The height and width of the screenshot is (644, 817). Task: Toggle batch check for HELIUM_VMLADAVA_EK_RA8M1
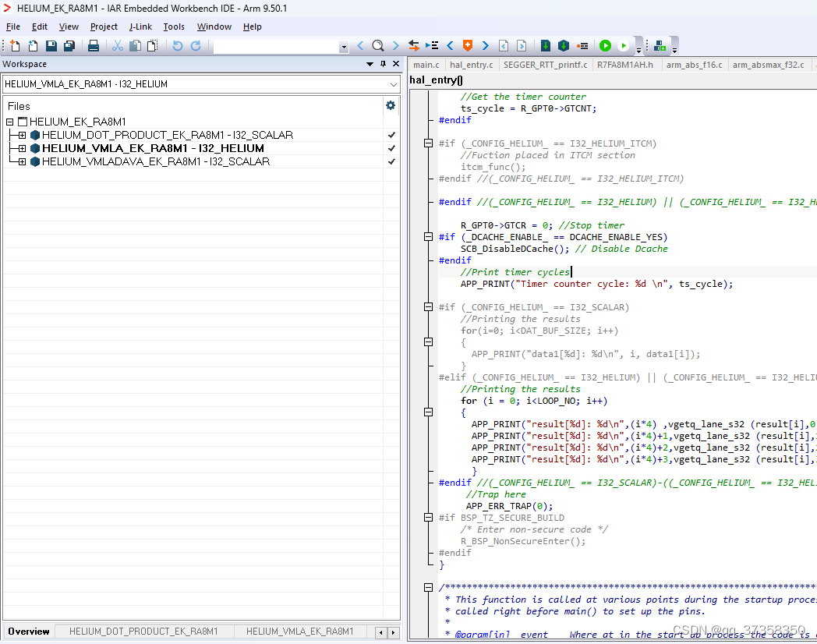tap(391, 161)
